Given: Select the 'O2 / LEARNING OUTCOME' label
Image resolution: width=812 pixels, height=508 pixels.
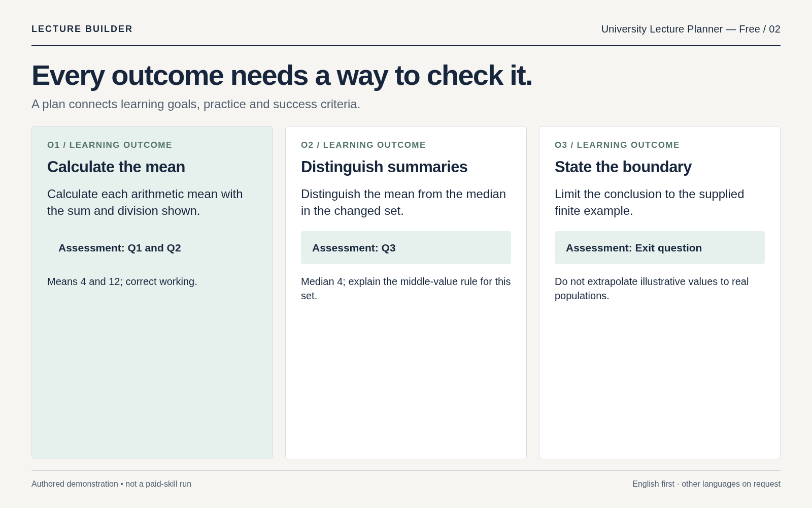Looking at the screenshot, I should [x=363, y=145].
